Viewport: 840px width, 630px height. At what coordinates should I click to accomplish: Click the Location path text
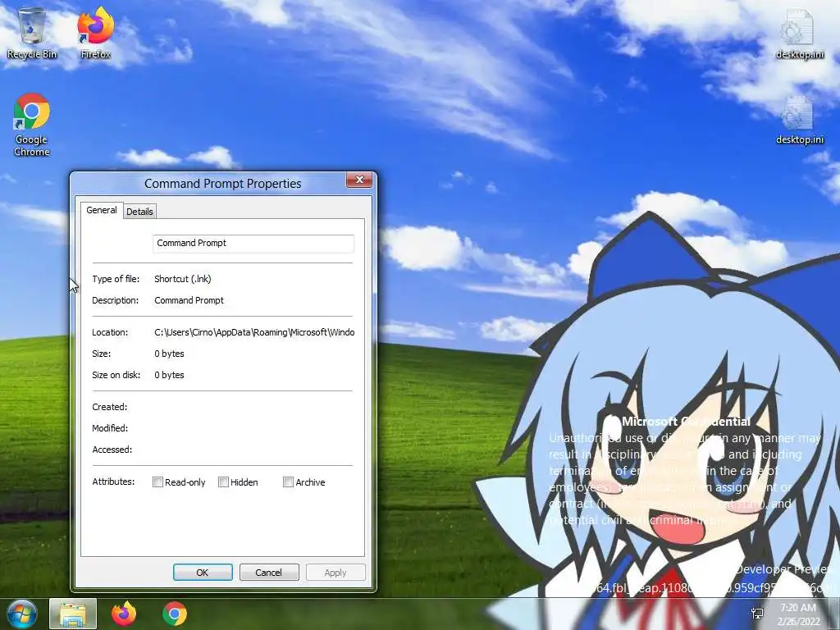[254, 332]
